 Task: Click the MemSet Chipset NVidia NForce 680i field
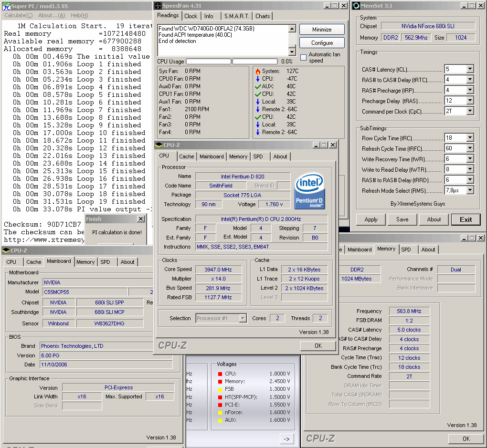click(x=428, y=26)
